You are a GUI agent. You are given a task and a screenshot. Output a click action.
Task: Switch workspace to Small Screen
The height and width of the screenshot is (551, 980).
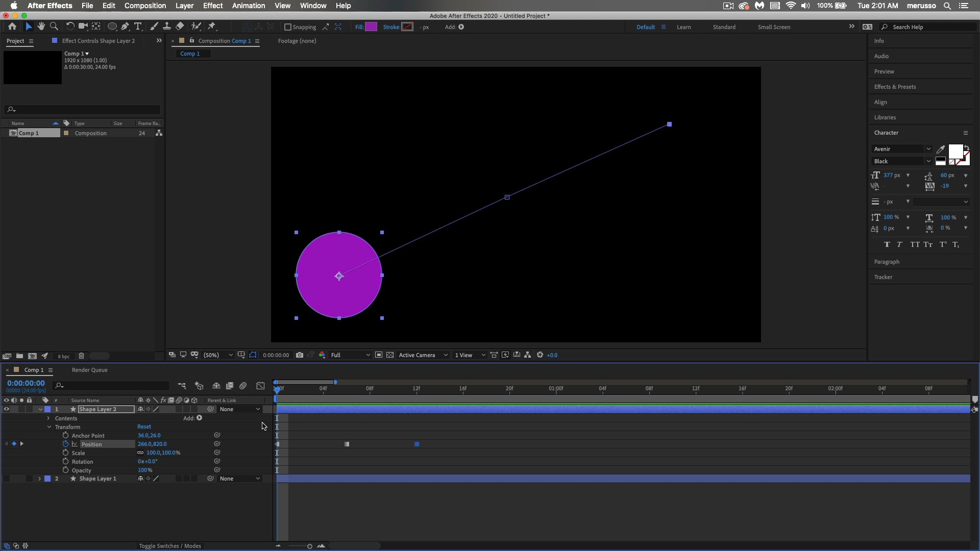click(x=774, y=27)
